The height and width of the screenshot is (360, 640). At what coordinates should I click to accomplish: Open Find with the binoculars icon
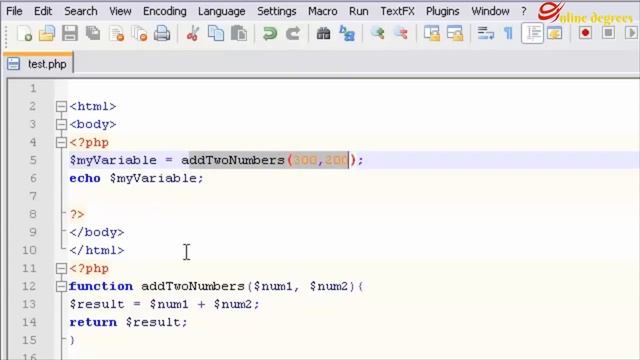[x=323, y=33]
